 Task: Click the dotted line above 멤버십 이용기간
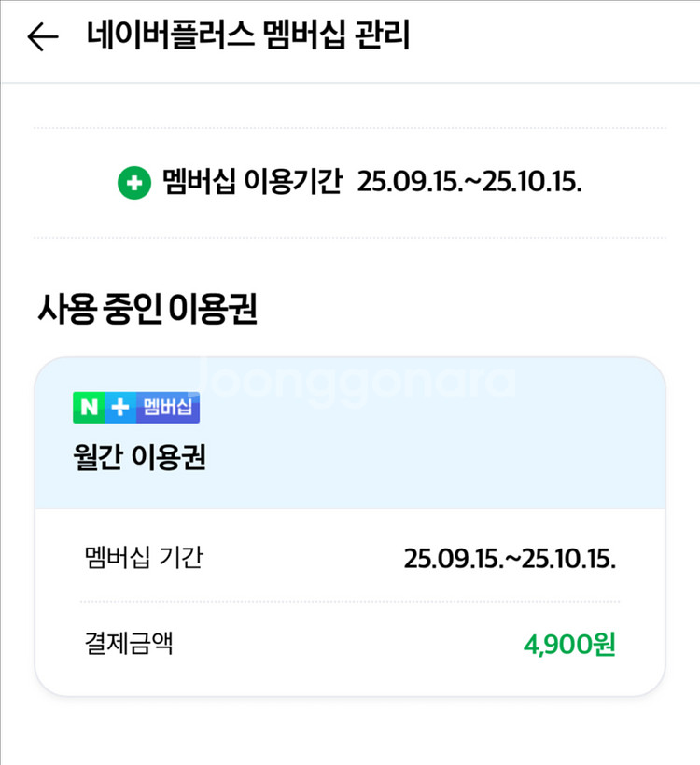tap(349, 128)
